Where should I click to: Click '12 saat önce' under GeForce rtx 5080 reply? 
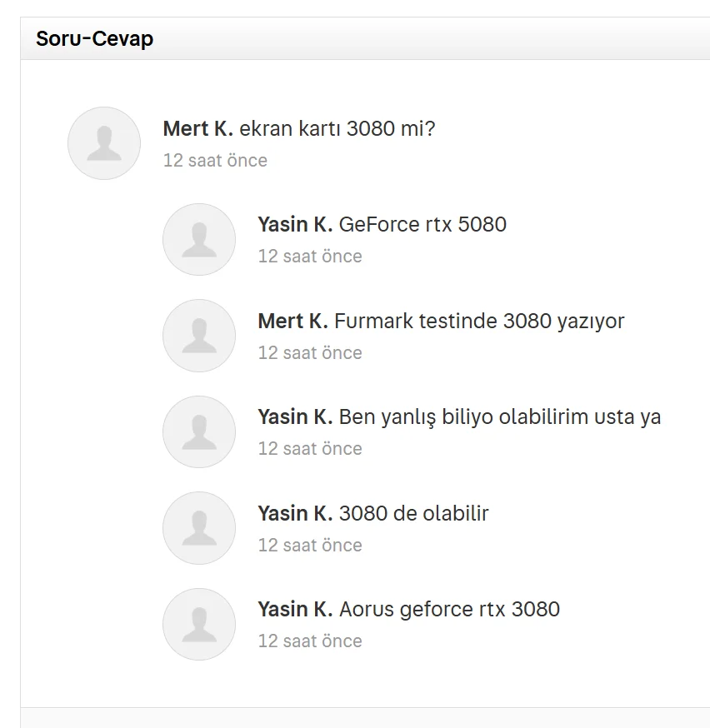tap(310, 257)
